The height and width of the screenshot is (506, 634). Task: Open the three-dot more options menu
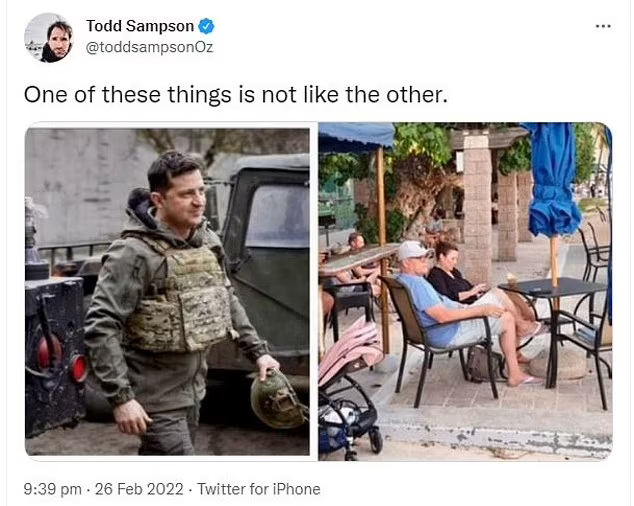pos(603,26)
